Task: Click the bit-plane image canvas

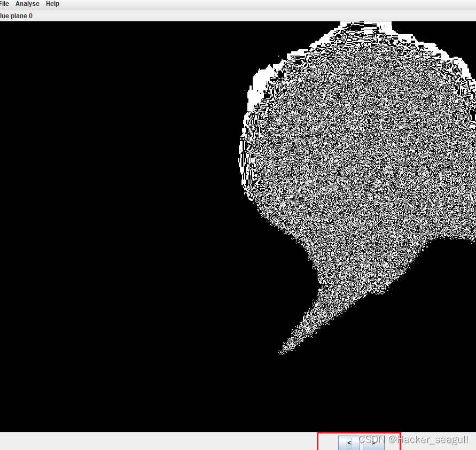Action: tap(238, 224)
